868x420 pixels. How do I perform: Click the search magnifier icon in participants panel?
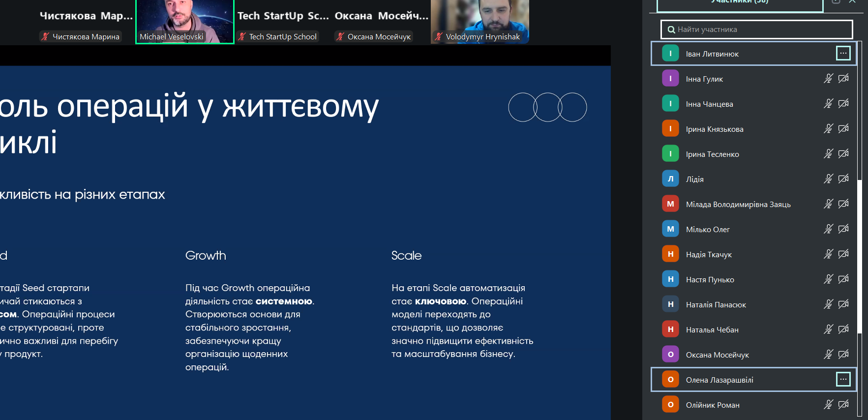coord(671,30)
